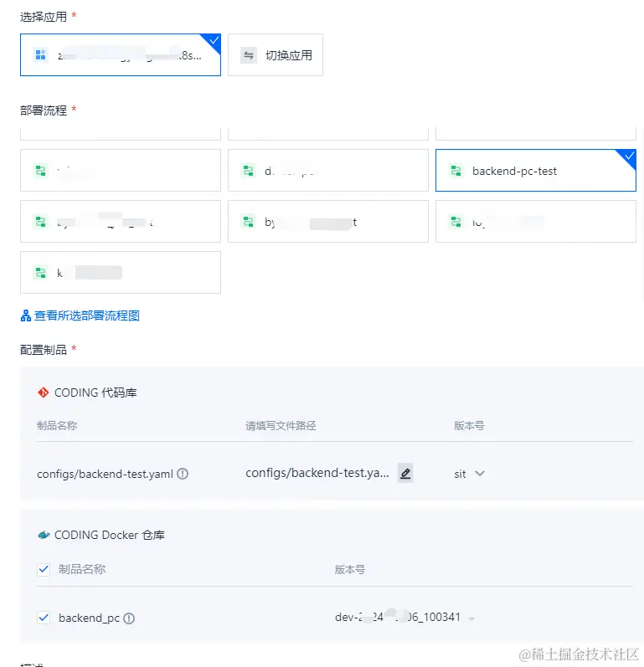Screen dimensions: 644x667
Task: Click the red CODING 代码库 git icon
Action: coord(43,393)
